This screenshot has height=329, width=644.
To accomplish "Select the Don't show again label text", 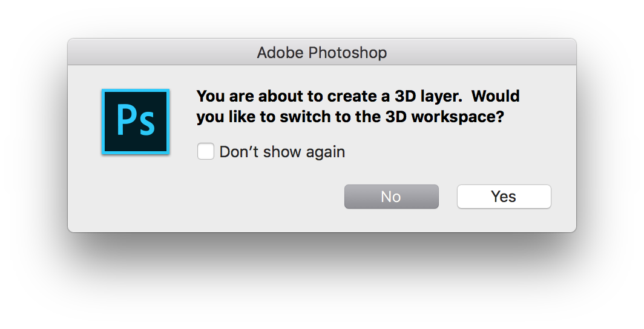I will click(282, 152).
